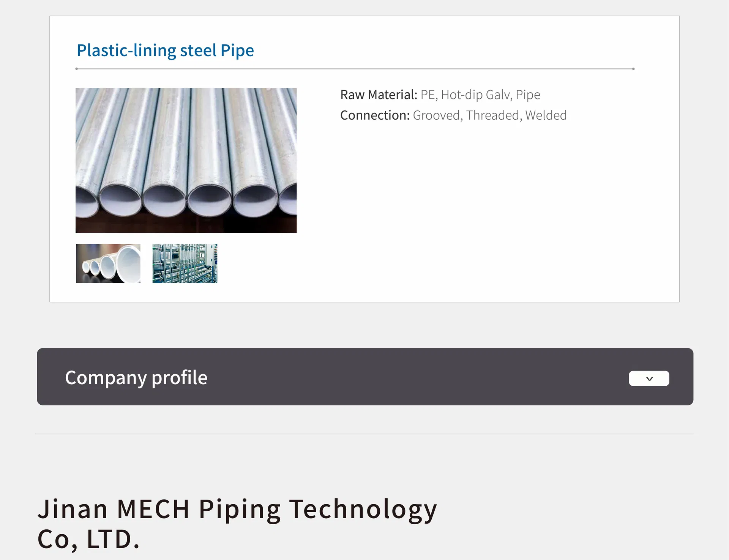Click the Raw Material specification text
The height and width of the screenshot is (560, 729).
point(379,95)
